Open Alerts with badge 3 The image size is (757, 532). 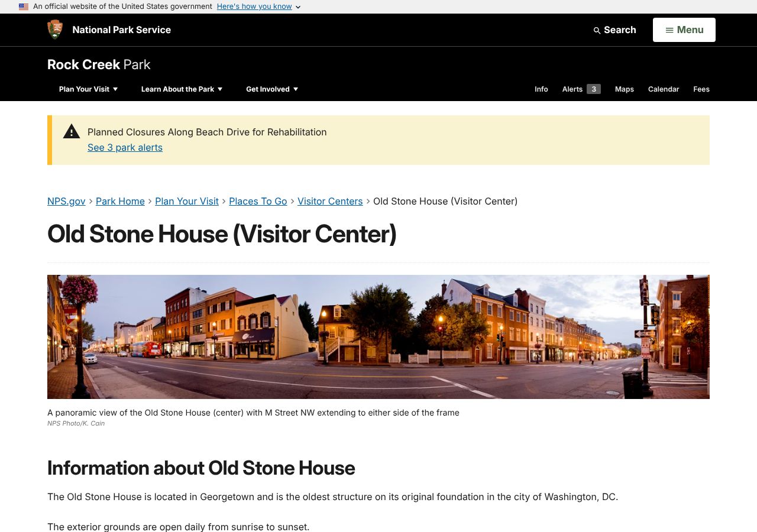point(581,89)
